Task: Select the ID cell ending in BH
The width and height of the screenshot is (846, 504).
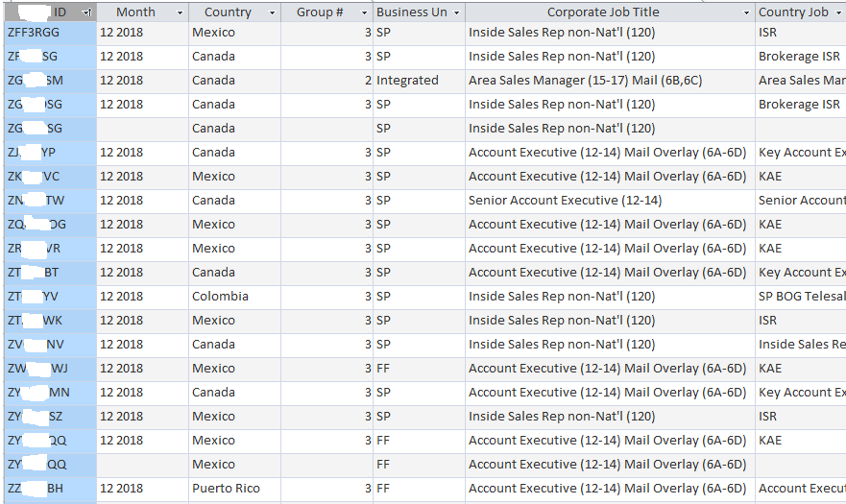Action: (50, 489)
